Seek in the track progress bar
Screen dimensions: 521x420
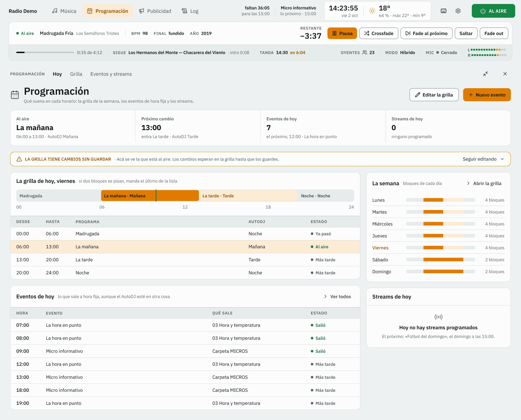click(x=45, y=52)
